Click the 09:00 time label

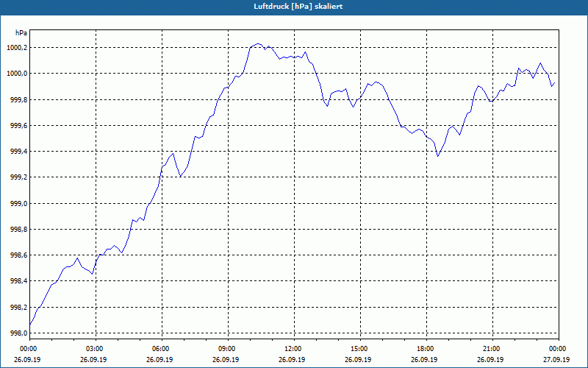click(x=228, y=349)
